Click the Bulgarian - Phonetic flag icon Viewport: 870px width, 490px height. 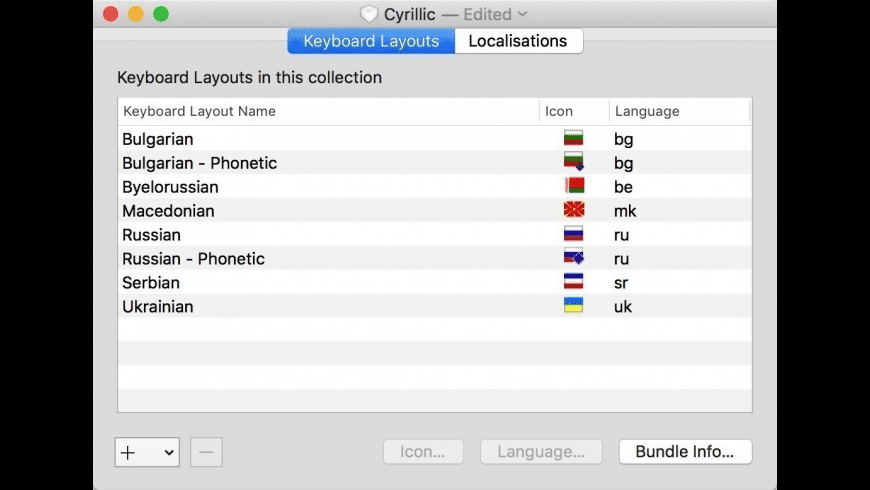click(573, 163)
